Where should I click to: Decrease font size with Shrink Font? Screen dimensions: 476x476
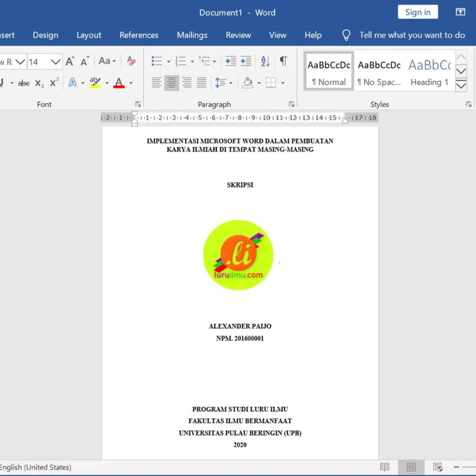pos(84,61)
